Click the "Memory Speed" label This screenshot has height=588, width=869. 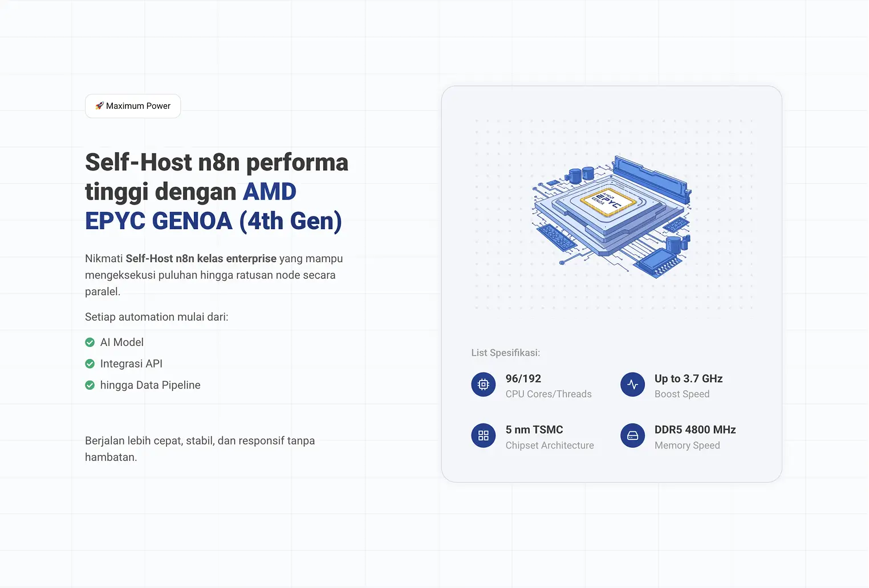(x=687, y=446)
